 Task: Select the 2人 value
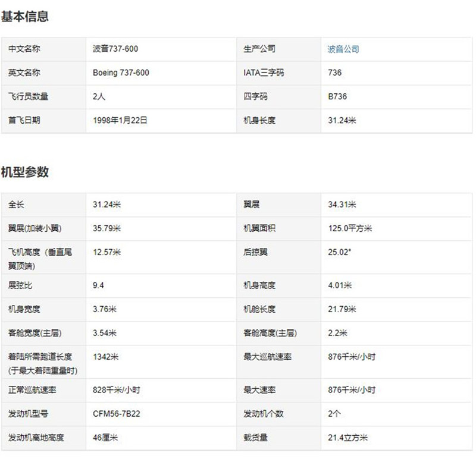[99, 96]
